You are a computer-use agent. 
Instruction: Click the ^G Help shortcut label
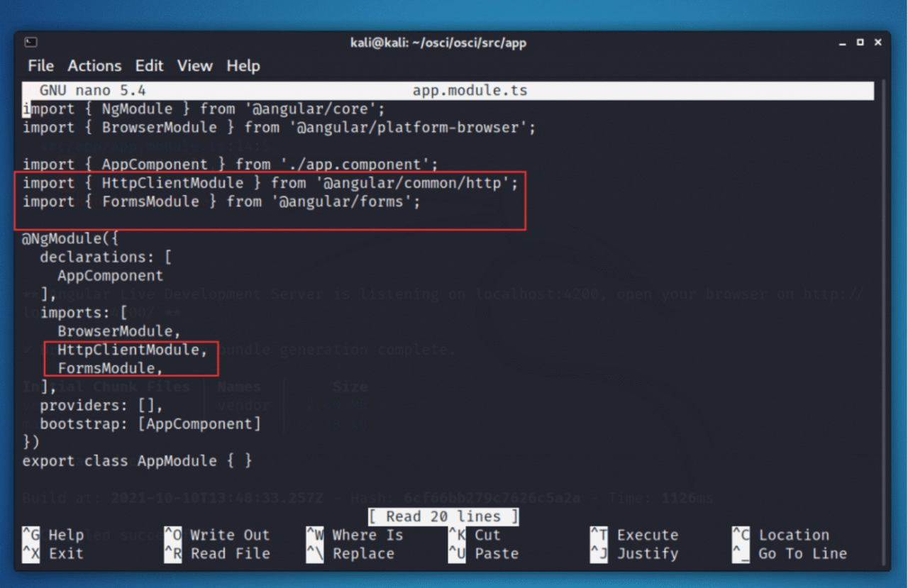tap(53, 535)
